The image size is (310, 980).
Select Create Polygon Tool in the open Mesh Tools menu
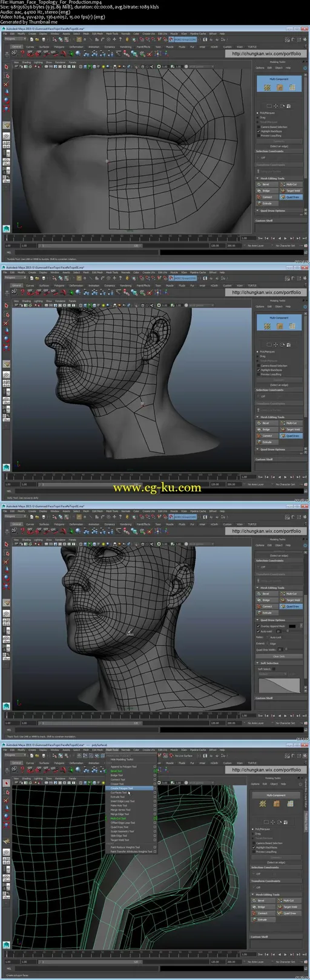[x=130, y=788]
